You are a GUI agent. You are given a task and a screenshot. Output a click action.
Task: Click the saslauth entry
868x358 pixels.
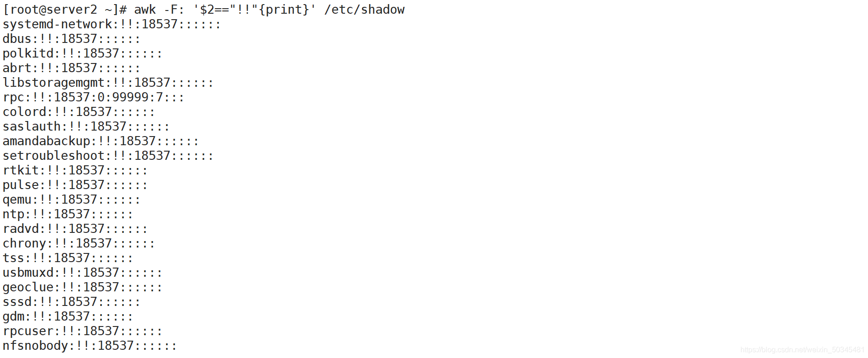point(86,126)
